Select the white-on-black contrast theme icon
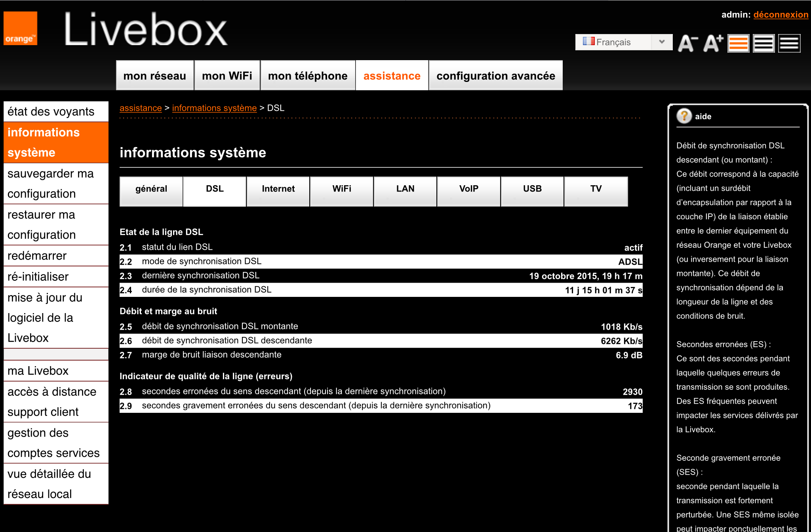 [789, 43]
